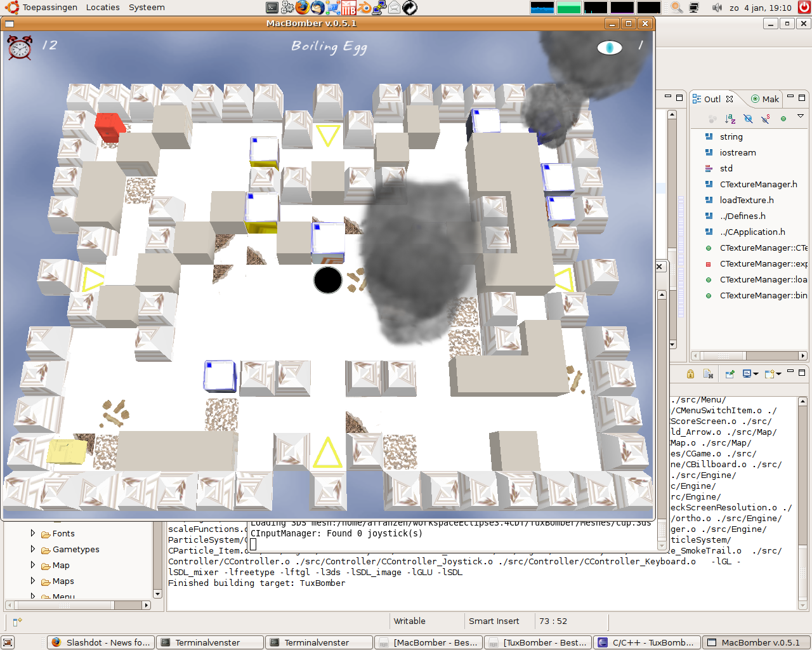
Task: Launch Firefox from the top panel
Action: (x=303, y=8)
